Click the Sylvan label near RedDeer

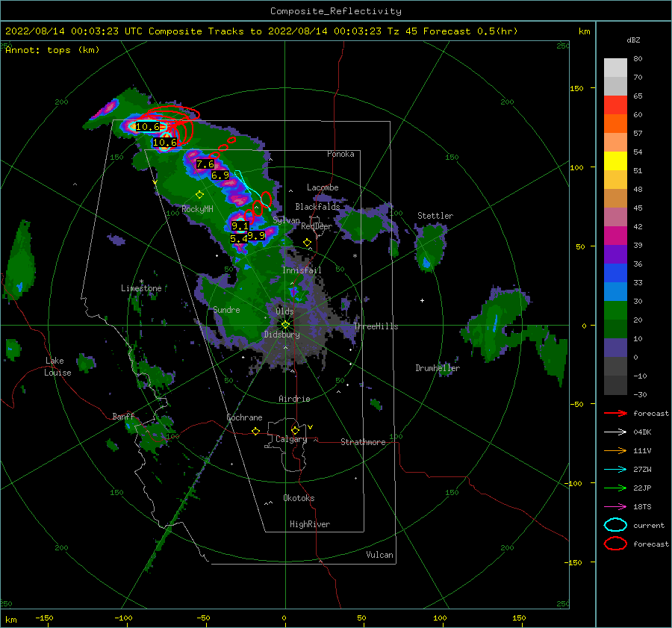click(286, 220)
